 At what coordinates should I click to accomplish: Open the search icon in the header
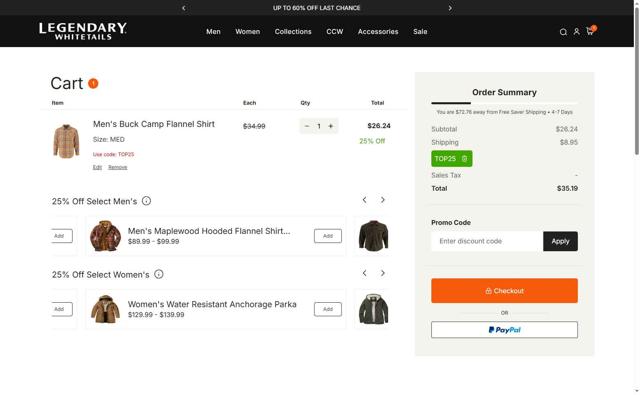click(x=563, y=32)
